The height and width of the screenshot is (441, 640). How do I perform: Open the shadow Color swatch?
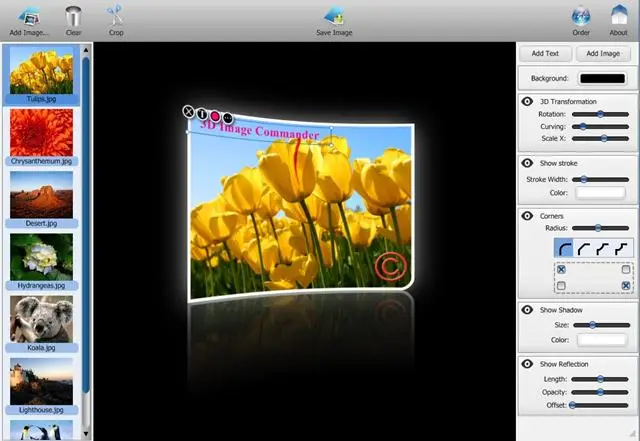(602, 340)
